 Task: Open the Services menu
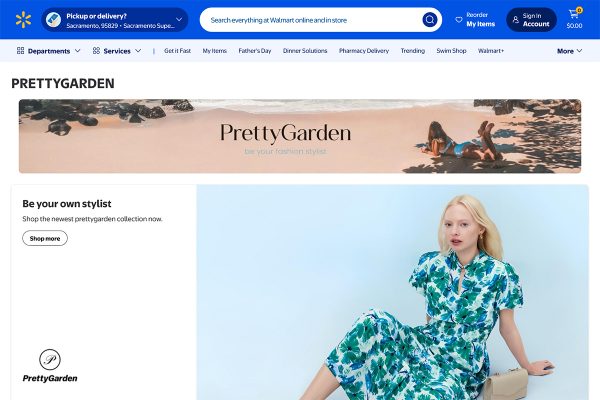pos(117,51)
